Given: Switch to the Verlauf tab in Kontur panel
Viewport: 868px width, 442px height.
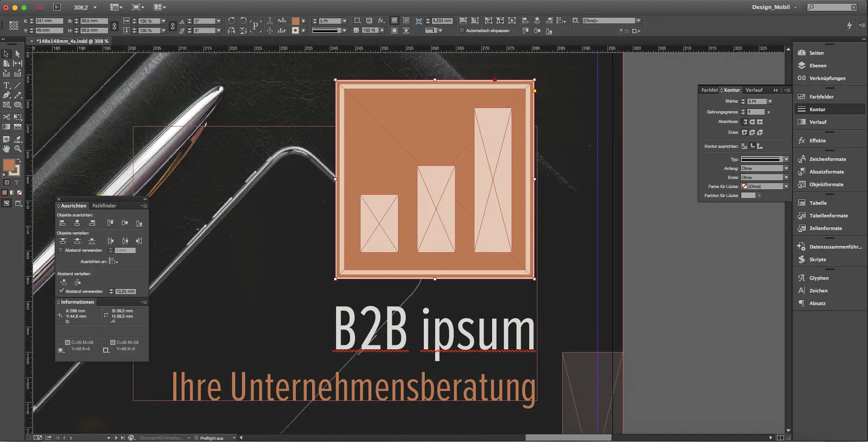Looking at the screenshot, I should tap(754, 90).
